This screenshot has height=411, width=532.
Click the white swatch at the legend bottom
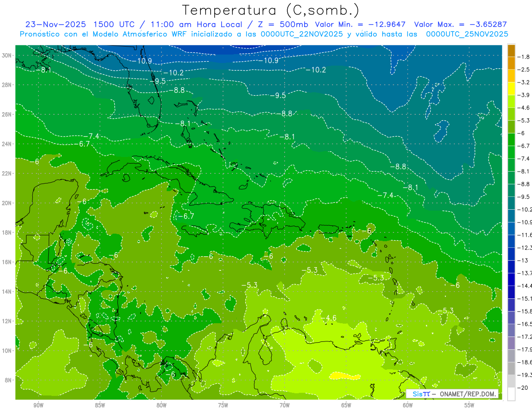(x=511, y=394)
